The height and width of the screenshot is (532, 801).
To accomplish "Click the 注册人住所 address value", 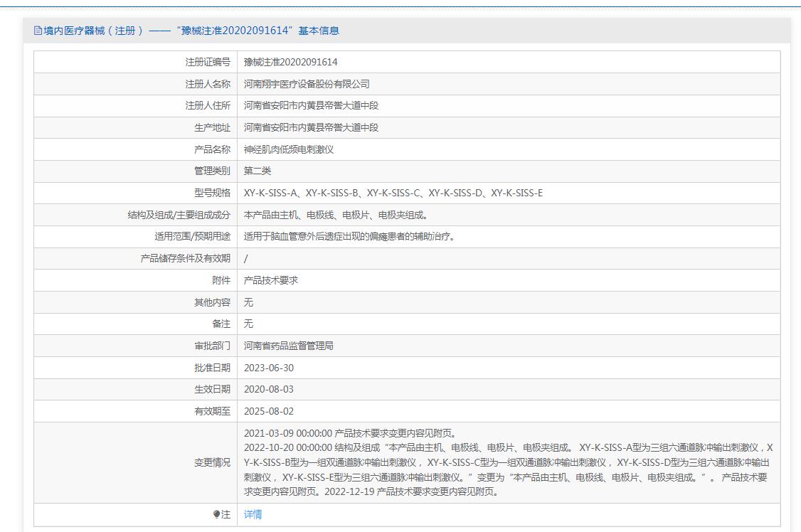I will pos(311,105).
